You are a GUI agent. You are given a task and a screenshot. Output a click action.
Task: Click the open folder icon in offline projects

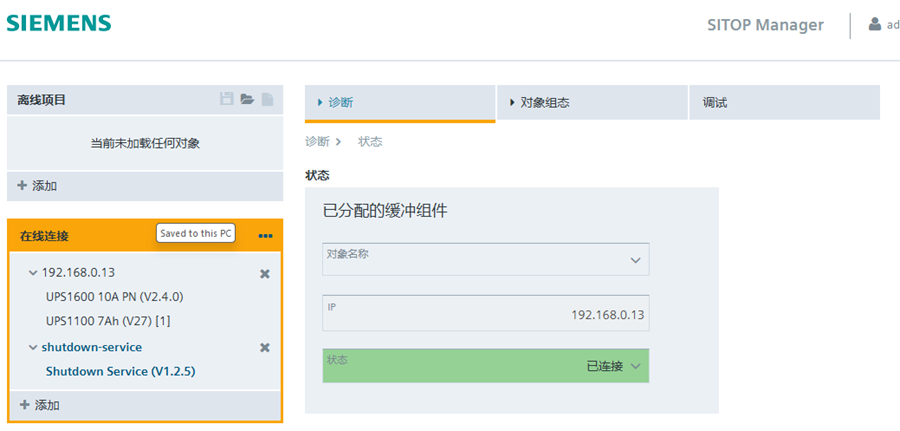click(x=247, y=100)
